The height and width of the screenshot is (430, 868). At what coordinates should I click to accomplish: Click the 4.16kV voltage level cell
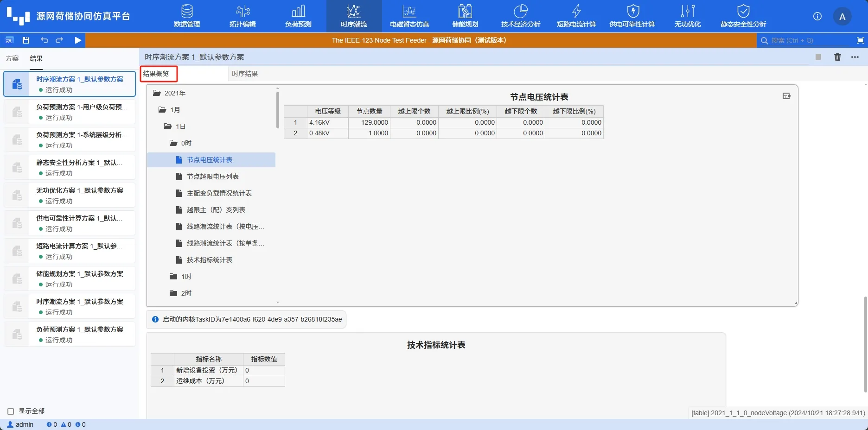click(327, 123)
